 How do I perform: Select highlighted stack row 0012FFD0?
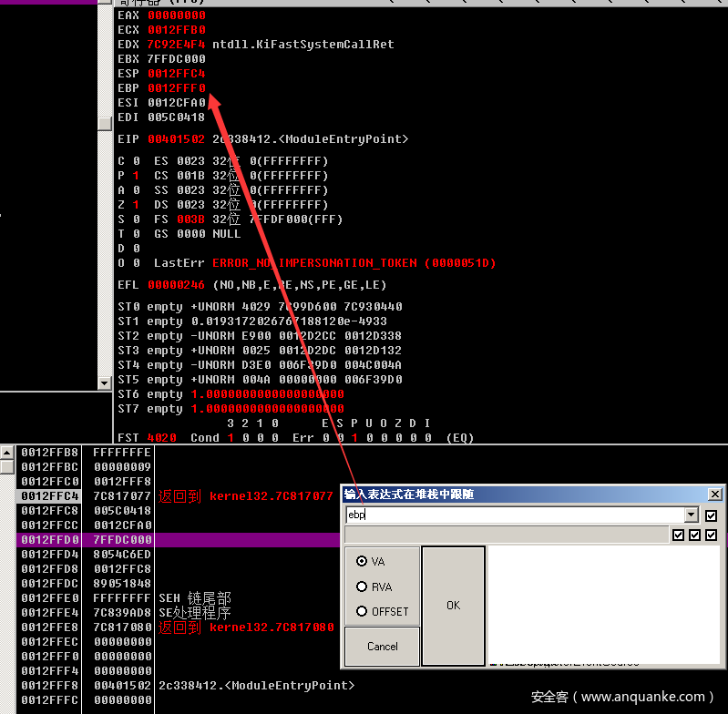[49, 540]
